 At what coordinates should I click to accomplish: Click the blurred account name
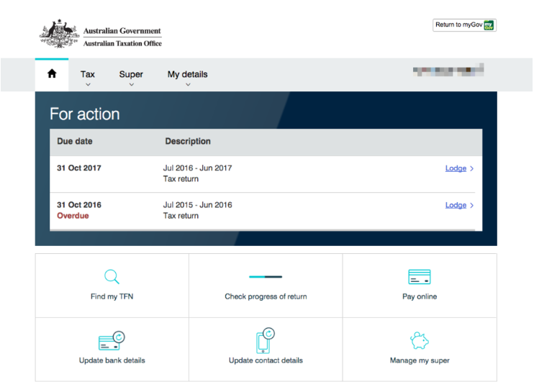[448, 70]
